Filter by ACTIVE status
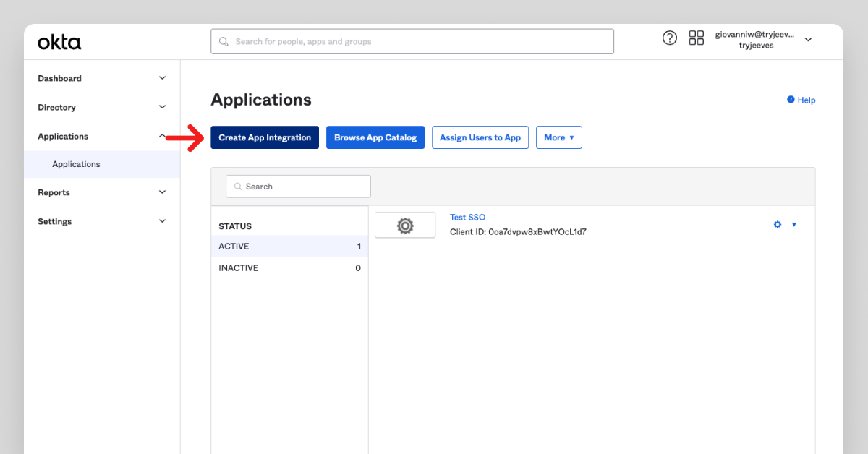 [289, 247]
